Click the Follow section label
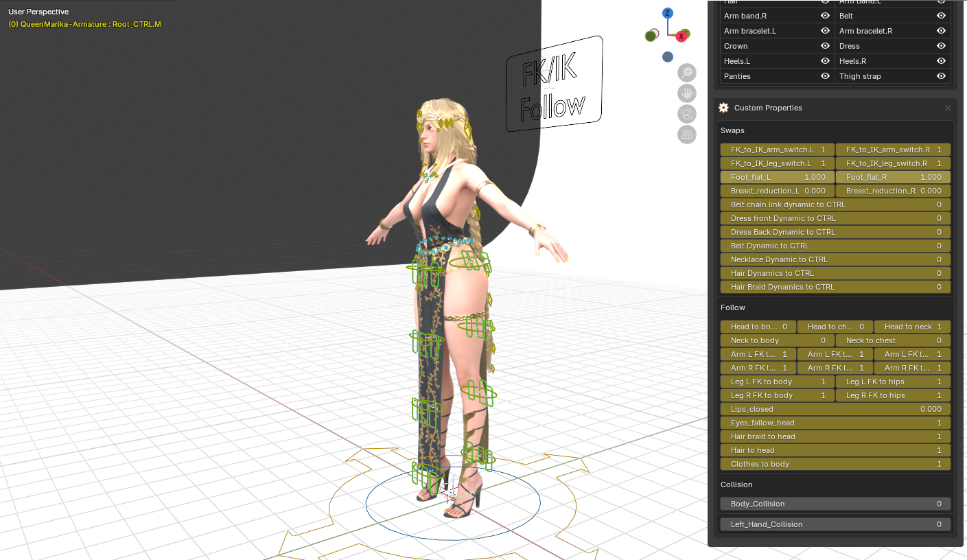 [x=732, y=307]
